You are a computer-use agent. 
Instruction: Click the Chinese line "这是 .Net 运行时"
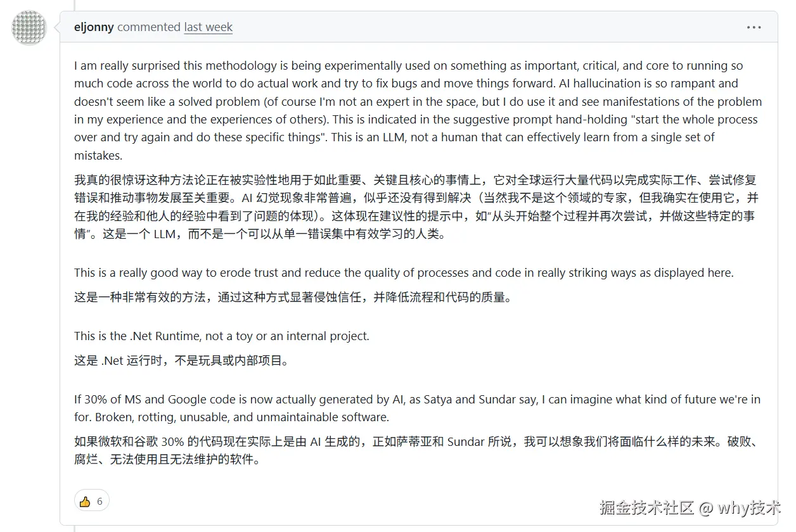181,361
